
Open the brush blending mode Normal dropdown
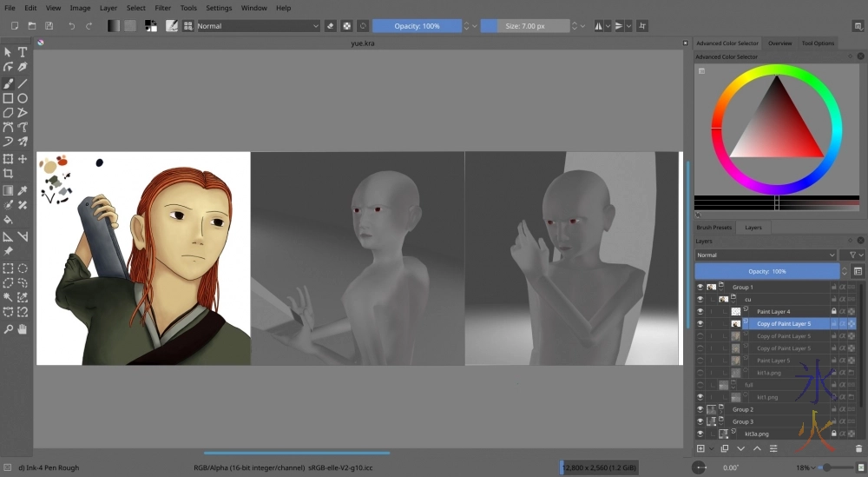click(x=259, y=26)
